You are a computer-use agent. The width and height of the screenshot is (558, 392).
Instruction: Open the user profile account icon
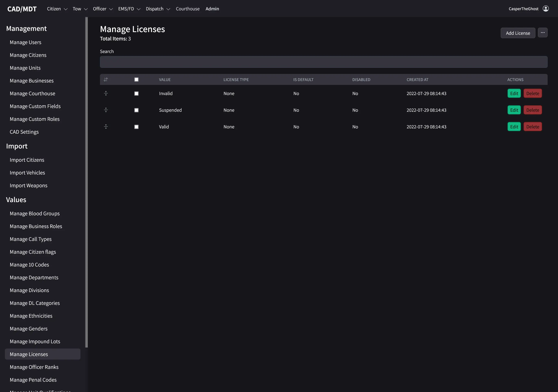tap(546, 9)
